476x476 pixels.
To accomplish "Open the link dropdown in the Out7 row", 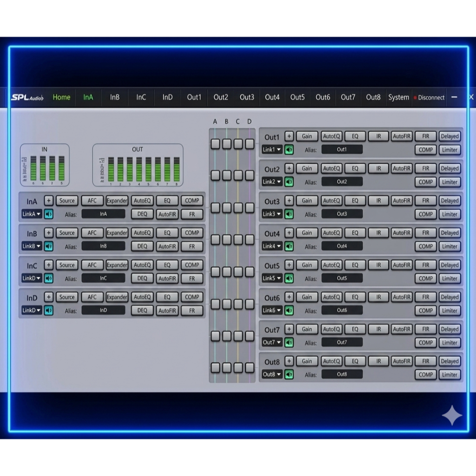I will pos(272,343).
